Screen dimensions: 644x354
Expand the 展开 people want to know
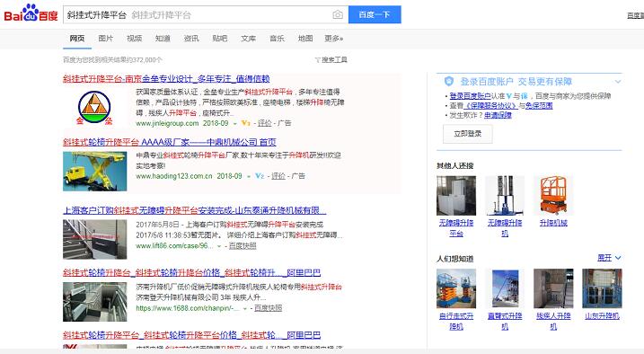tap(609, 258)
